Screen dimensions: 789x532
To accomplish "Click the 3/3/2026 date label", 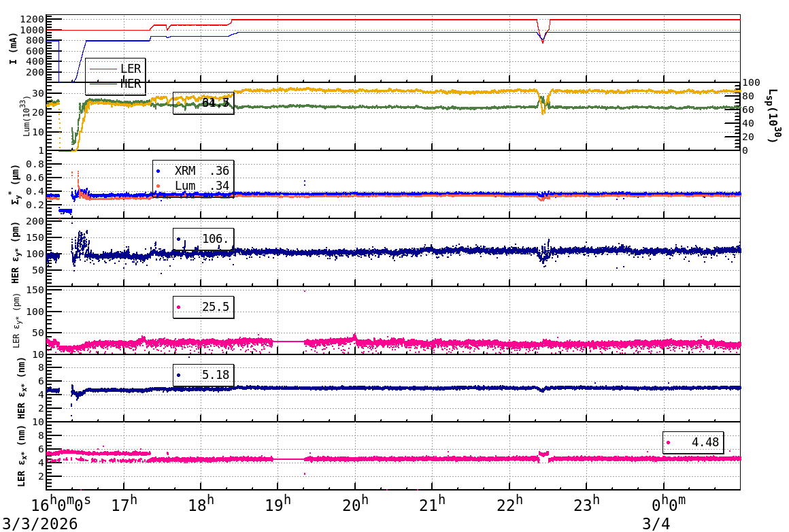I will [x=40, y=523].
